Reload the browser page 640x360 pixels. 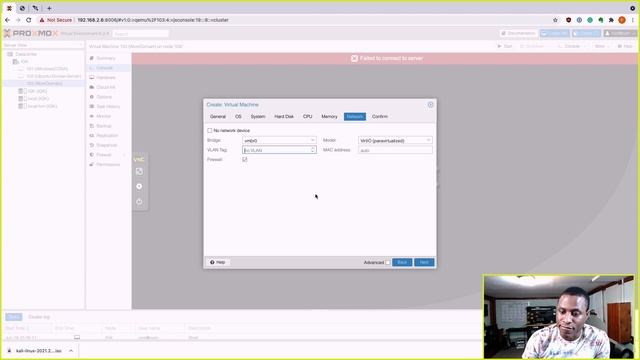(29, 20)
